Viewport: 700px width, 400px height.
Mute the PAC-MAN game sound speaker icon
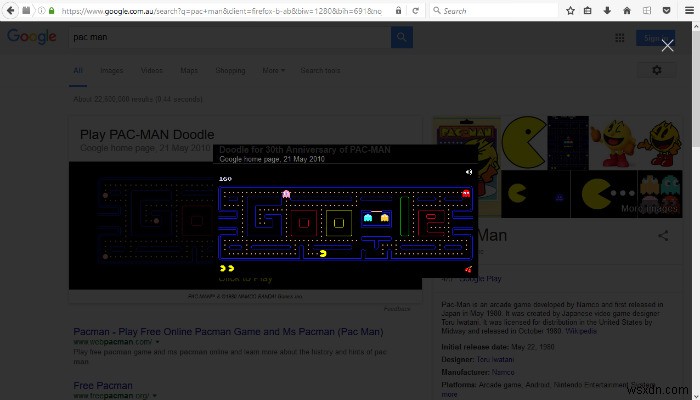[x=469, y=172]
